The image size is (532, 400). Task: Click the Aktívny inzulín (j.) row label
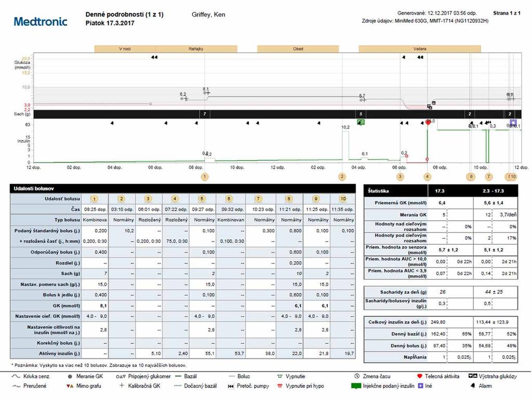[59, 354]
